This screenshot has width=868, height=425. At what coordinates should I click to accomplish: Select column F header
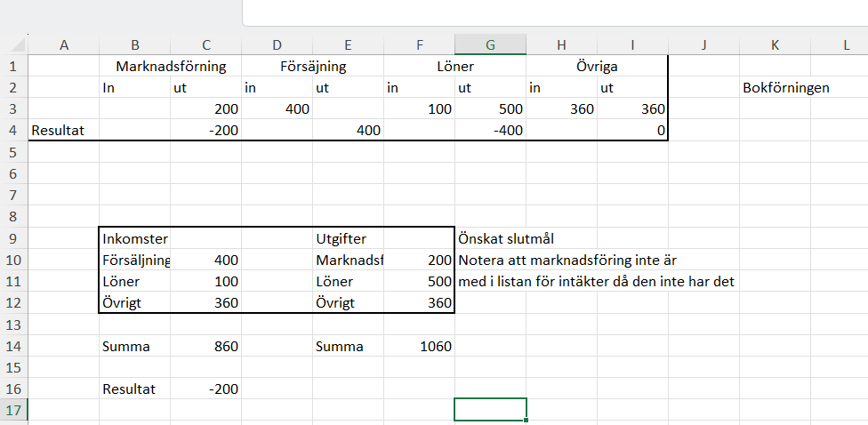coord(420,45)
